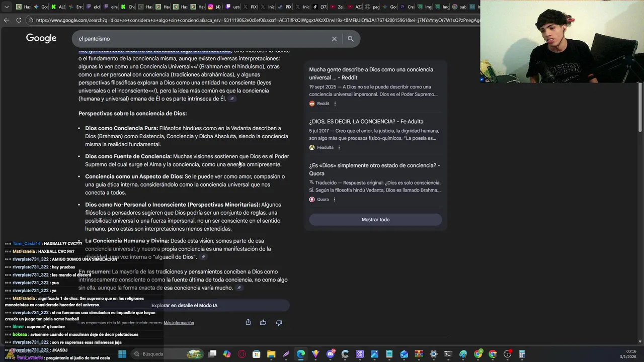Open more options next to Reddit
This screenshot has height=362, width=644.
point(335,104)
